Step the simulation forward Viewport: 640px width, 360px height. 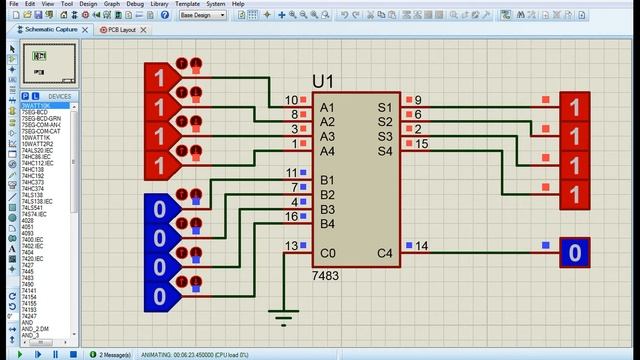pos(38,354)
